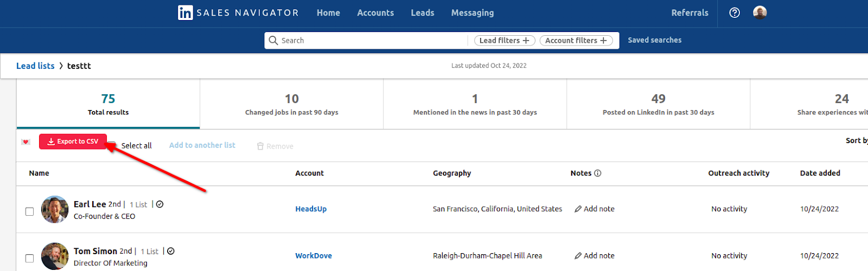Click Add to another list
Screen dimensions: 868x271
pyautogui.click(x=202, y=145)
